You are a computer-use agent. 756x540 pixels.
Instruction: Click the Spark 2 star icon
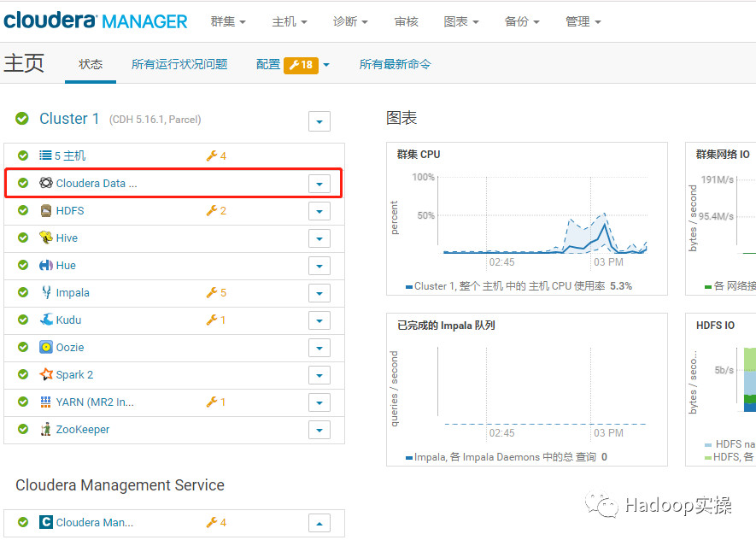tap(45, 374)
